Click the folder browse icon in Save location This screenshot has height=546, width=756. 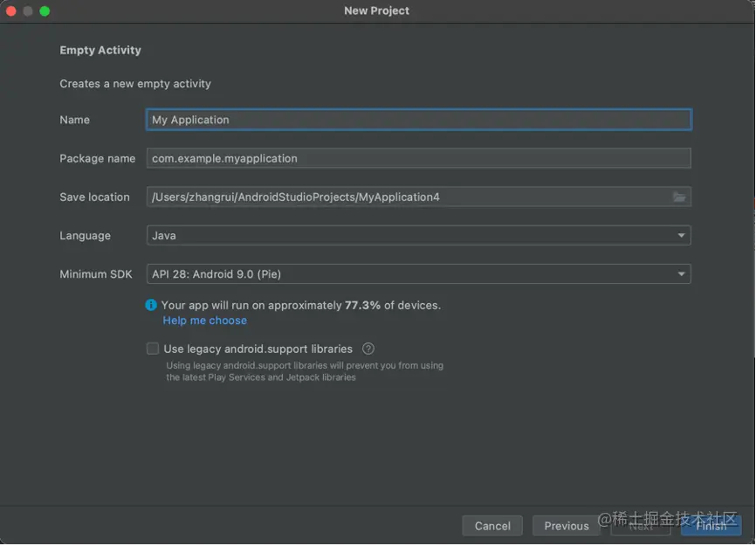pos(679,197)
